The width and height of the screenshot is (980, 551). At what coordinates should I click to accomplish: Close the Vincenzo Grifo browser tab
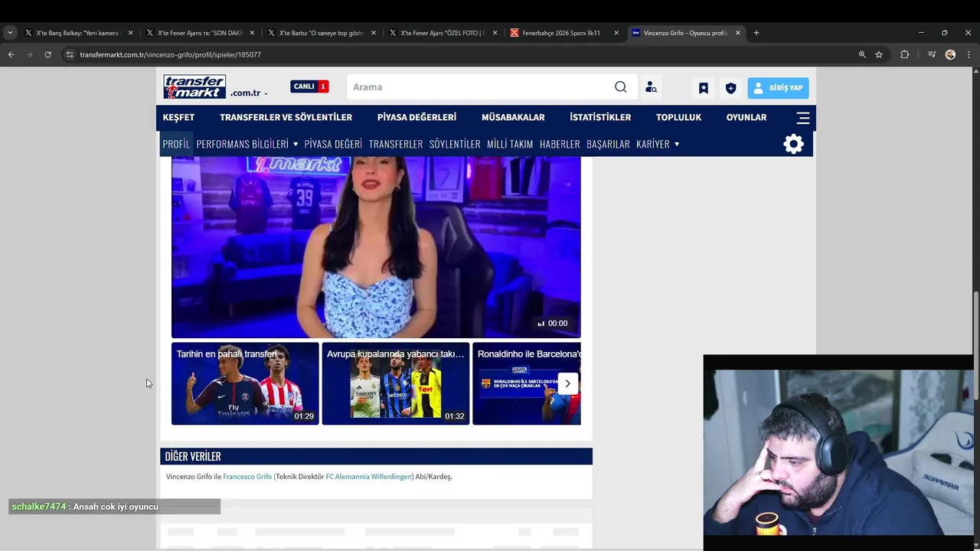tap(738, 33)
